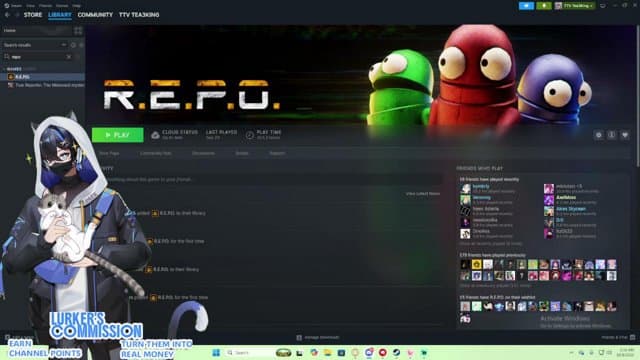Viewport: 640px width, 360px height.
Task: Open Friends & Chat at bottom right
Action: click(618, 338)
